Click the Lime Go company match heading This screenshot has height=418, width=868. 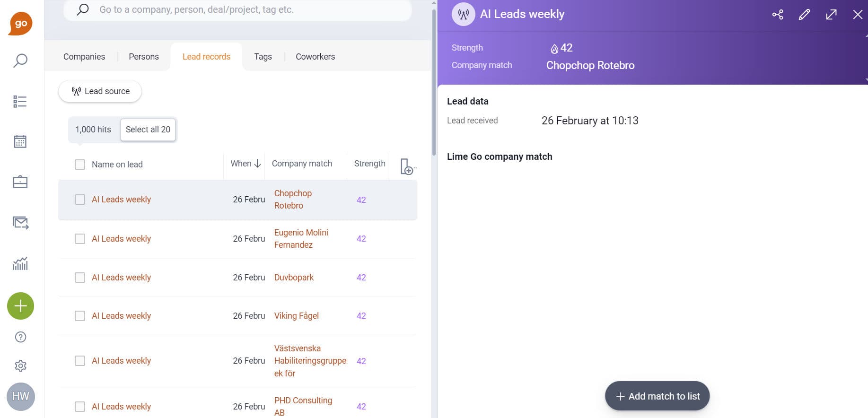[500, 157]
